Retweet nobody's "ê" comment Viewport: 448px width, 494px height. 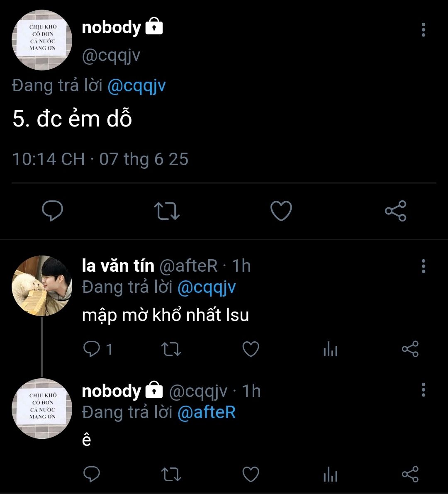click(171, 475)
